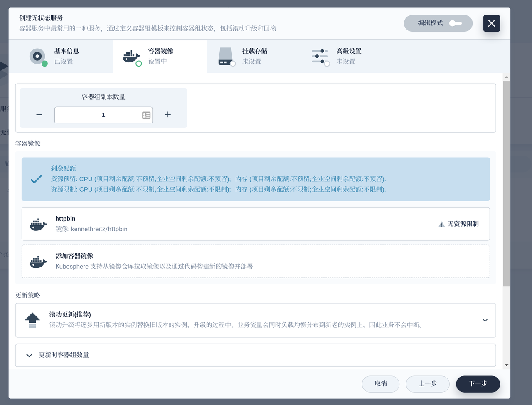Screen dimensions: 532x405
Task: Close the 创建无状态服务 dialog
Action: tap(491, 23)
